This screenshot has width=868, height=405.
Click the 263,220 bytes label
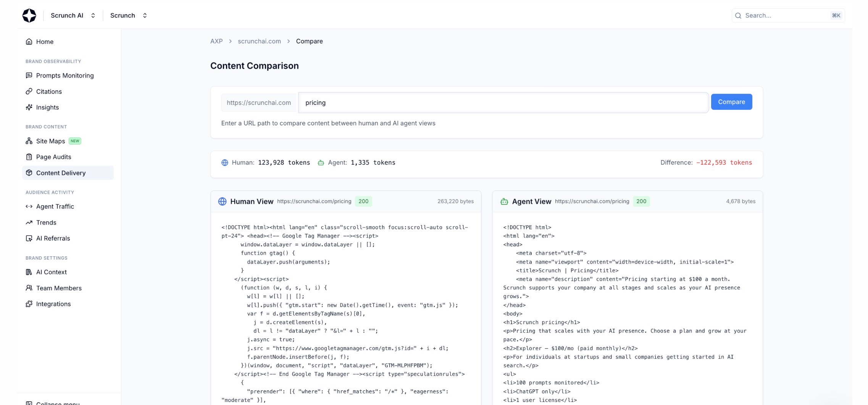click(x=455, y=201)
